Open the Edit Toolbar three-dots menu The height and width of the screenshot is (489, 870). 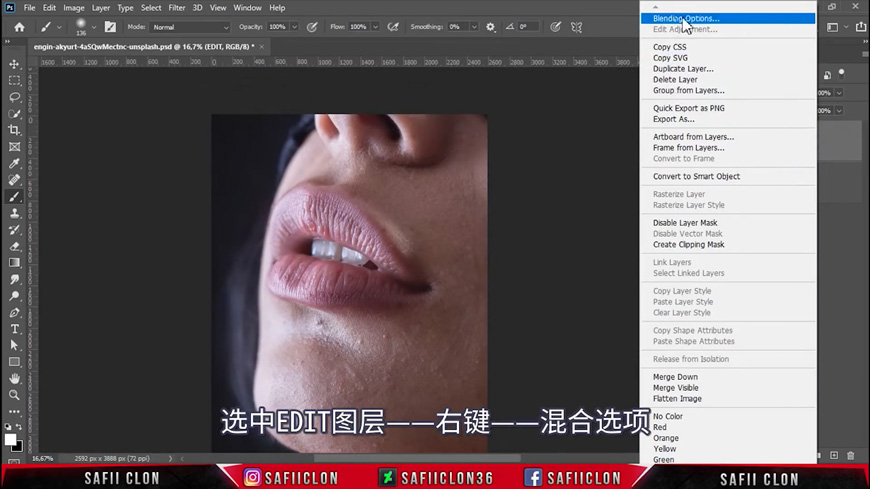point(14,412)
